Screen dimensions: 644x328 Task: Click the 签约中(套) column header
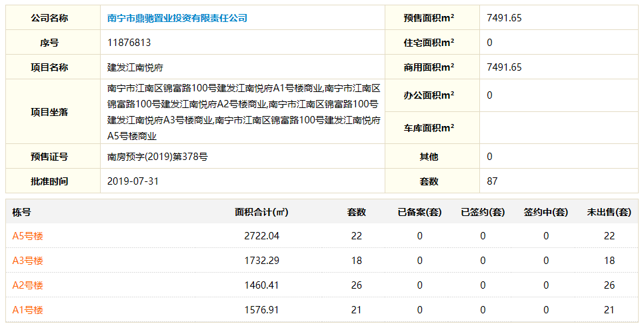coord(545,212)
